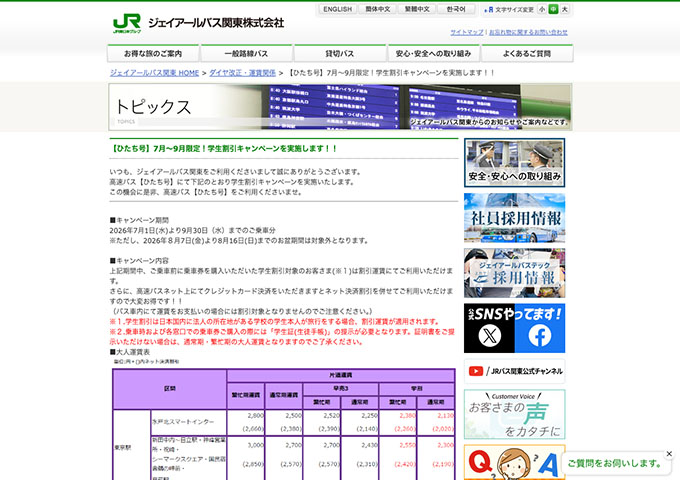This screenshot has width=680, height=480.
Task: Click the ■キャンペーン期間 heading
Action: pos(139,220)
